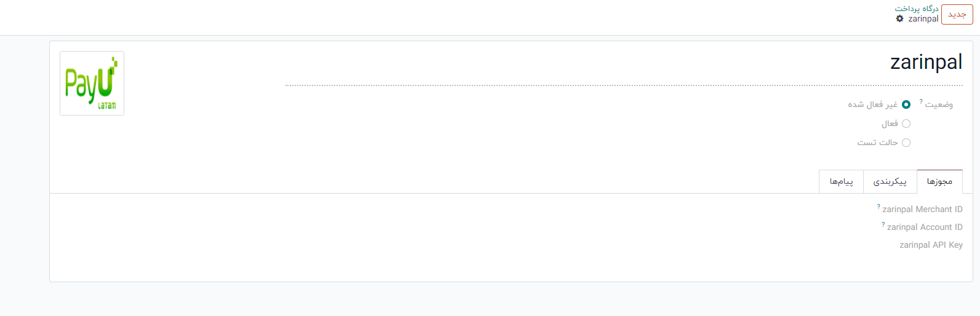
Task: Click the zarinpal Merchant ID label
Action: coord(922,210)
